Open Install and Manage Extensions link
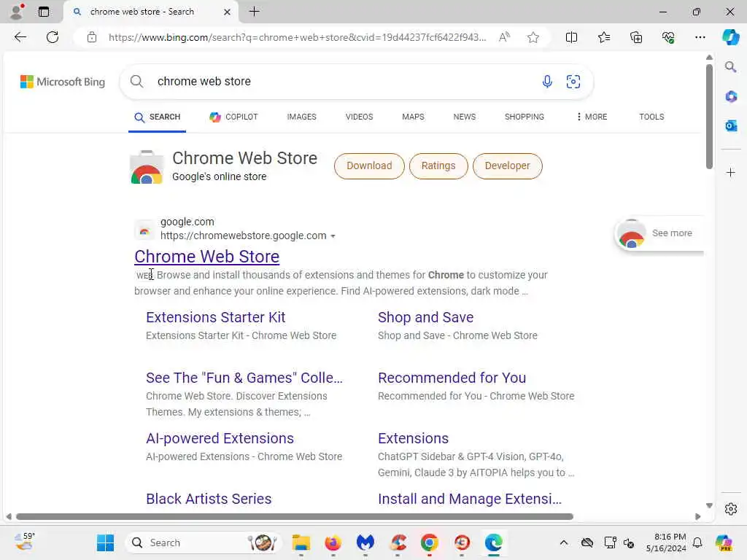747x560 pixels. (470, 499)
